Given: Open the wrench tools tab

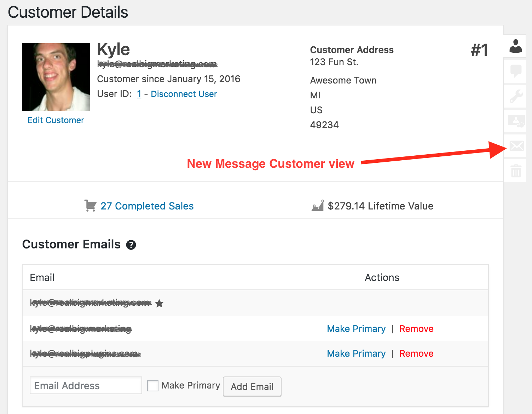Looking at the screenshot, I should tap(515, 96).
